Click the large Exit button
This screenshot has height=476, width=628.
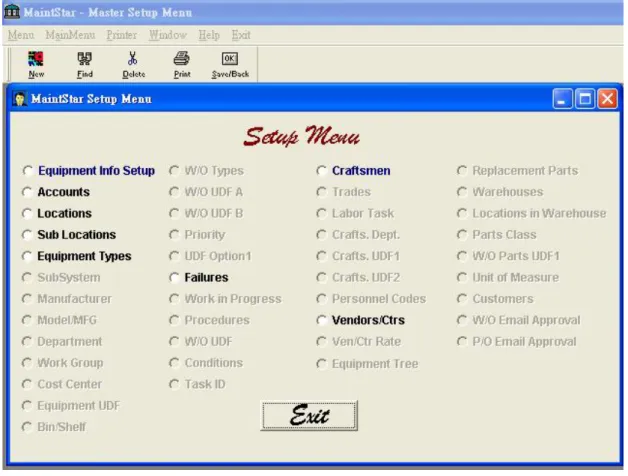pos(309,415)
